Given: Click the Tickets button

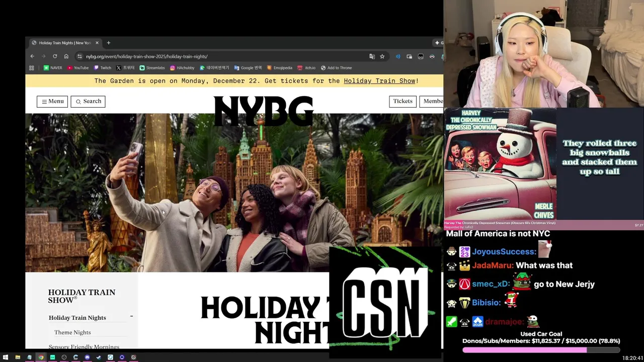Looking at the screenshot, I should pyautogui.click(x=403, y=101).
